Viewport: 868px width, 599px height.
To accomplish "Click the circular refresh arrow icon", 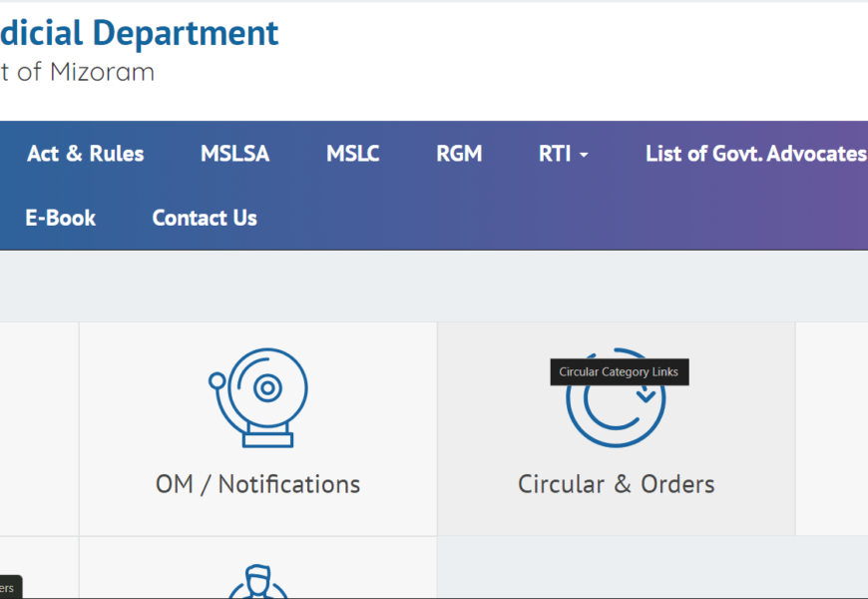I will [616, 399].
